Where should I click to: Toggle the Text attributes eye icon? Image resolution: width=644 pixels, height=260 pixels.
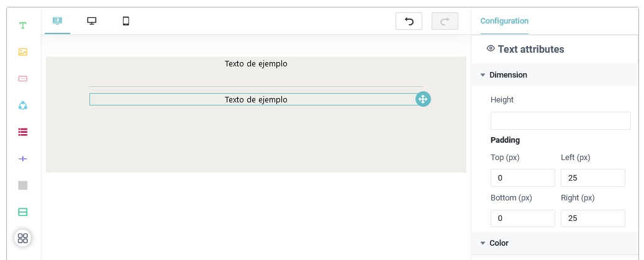491,49
